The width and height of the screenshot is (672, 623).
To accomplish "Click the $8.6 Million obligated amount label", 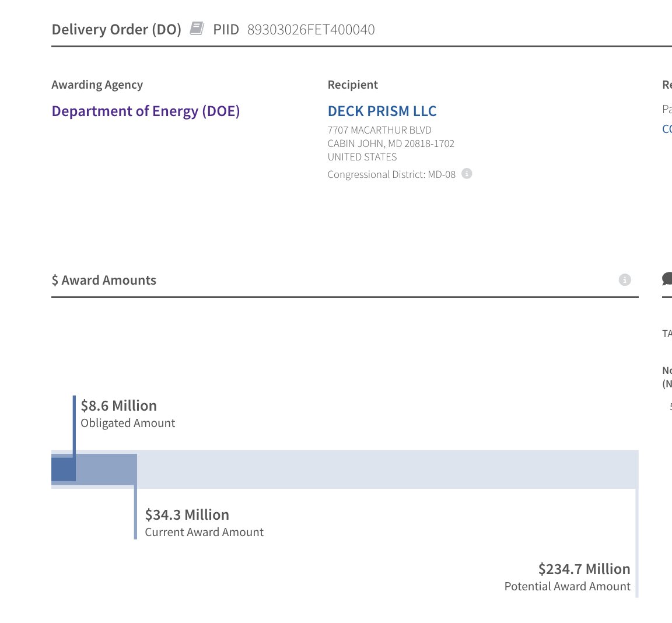I will pos(119,406).
